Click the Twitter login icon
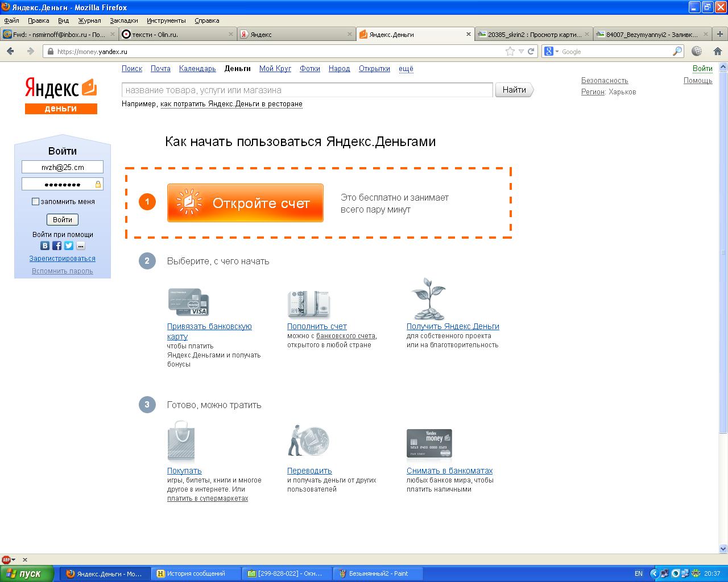The width and height of the screenshot is (728, 582). (69, 246)
